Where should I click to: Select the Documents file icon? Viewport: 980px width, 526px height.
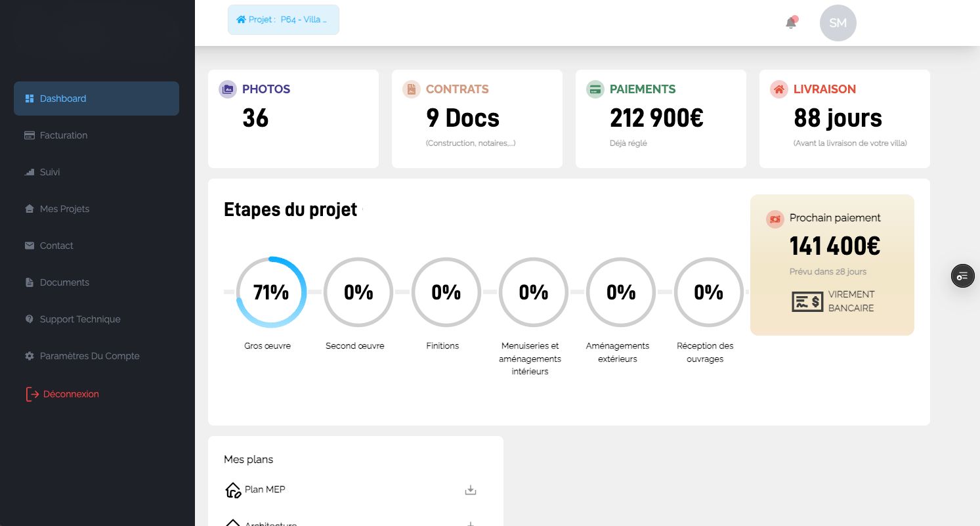(30, 282)
